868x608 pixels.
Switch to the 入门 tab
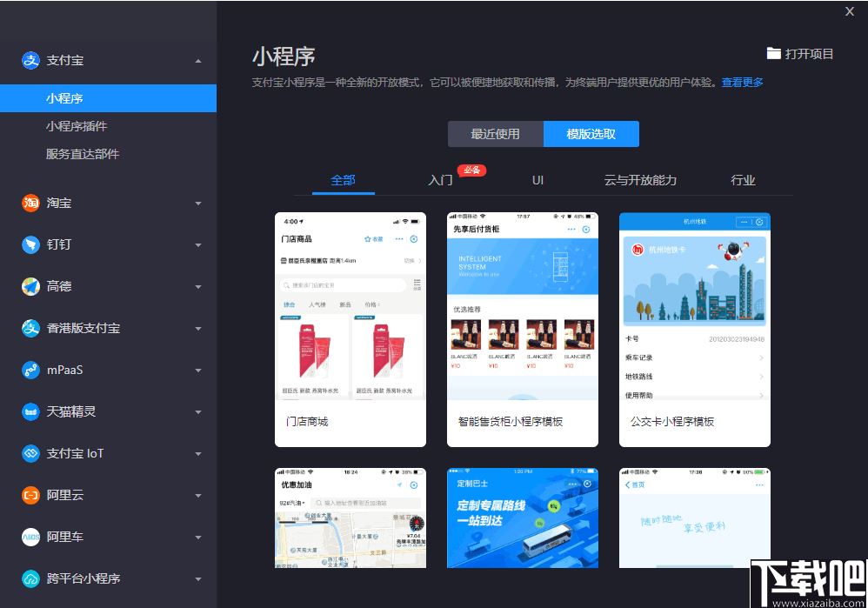[440, 180]
